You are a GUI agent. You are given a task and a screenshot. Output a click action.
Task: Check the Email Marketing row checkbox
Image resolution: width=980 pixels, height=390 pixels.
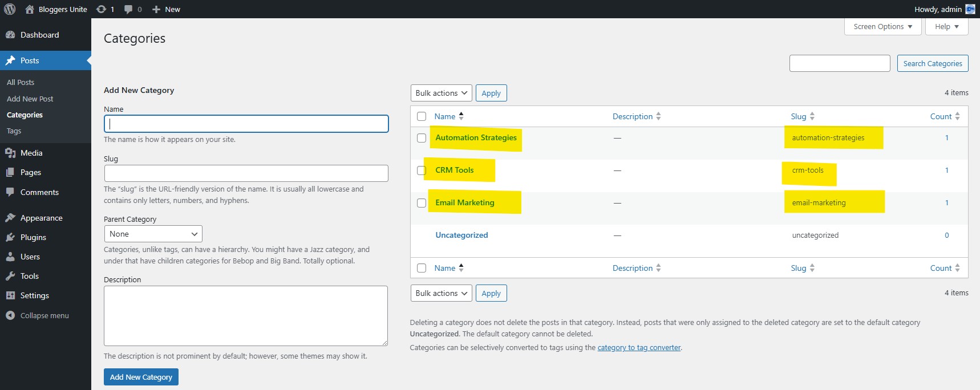point(422,203)
